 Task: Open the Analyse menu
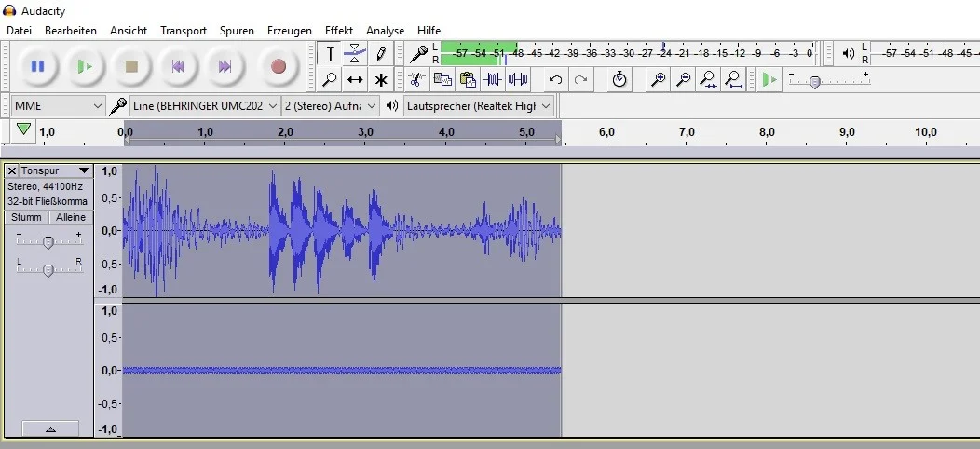click(385, 30)
